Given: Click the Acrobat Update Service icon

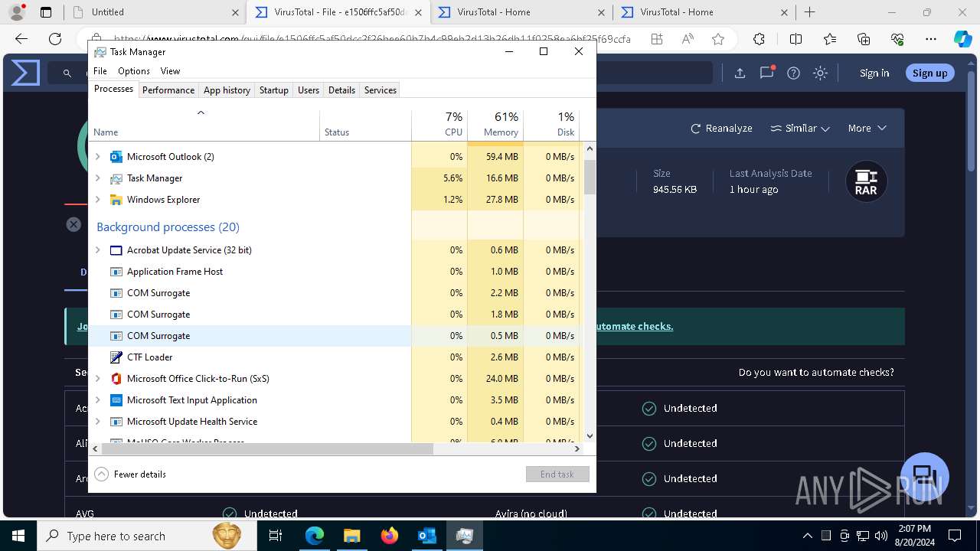Looking at the screenshot, I should coord(116,250).
